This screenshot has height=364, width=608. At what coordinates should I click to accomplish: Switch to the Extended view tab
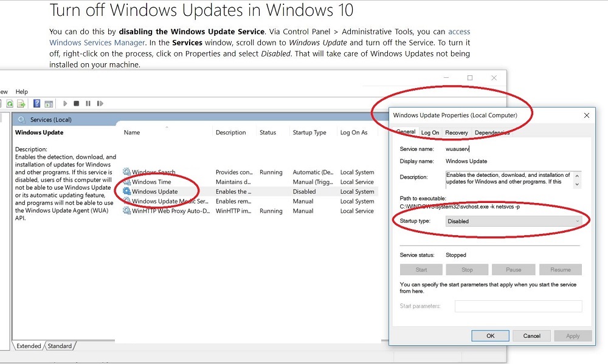click(29, 346)
